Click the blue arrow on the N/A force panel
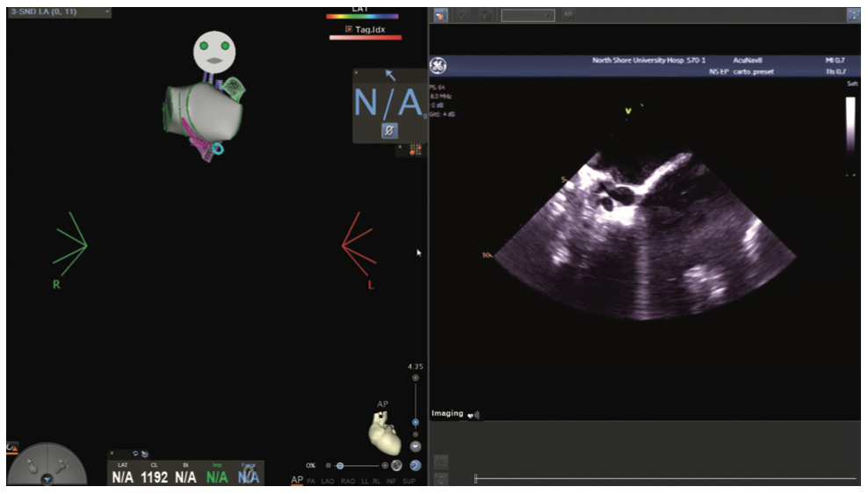The width and height of the screenshot is (868, 494). click(x=390, y=76)
